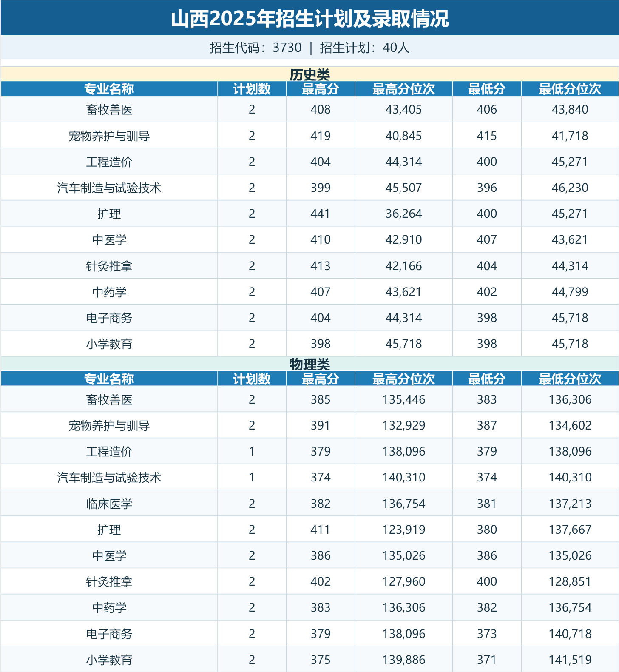Click rank value 42,166
Screen dimensions: 619x672
pyautogui.click(x=403, y=266)
